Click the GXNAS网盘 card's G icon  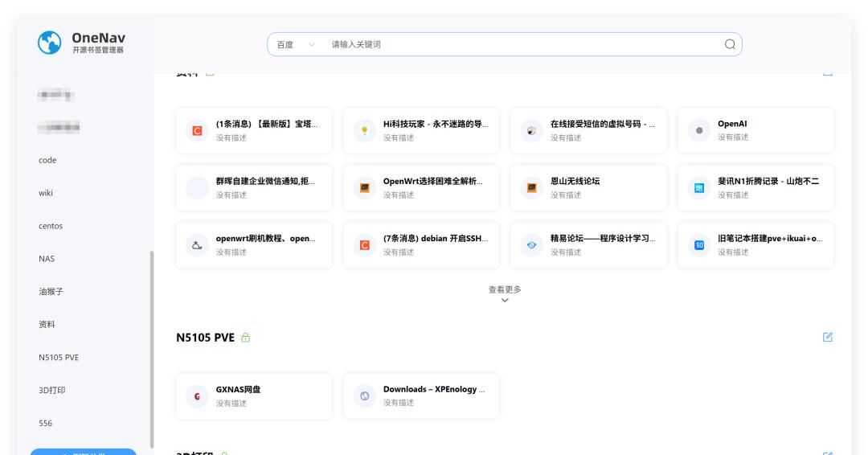click(x=197, y=396)
